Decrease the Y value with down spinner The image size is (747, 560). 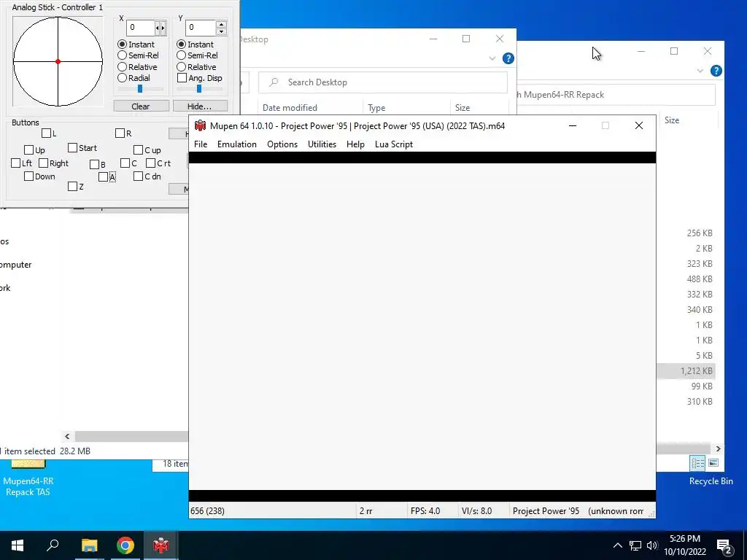click(x=221, y=31)
